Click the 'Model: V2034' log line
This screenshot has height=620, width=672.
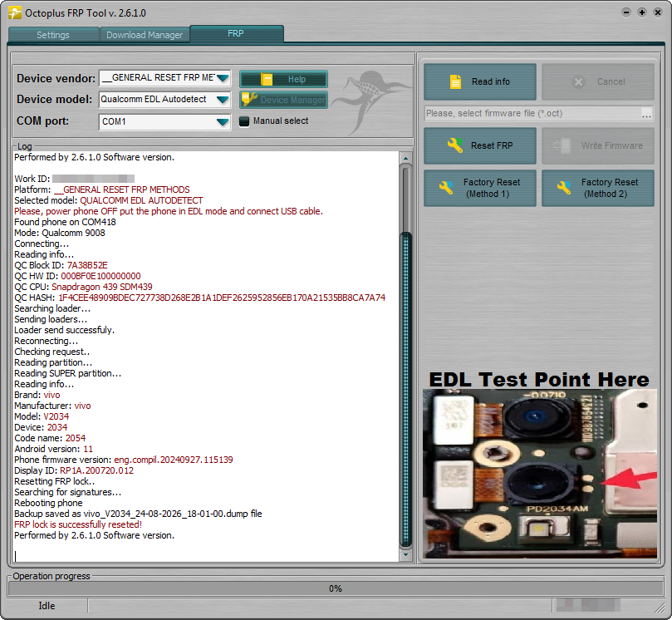42,416
